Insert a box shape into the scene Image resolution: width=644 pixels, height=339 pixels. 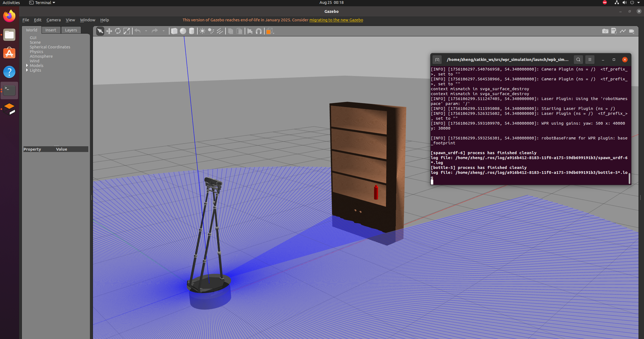pyautogui.click(x=174, y=31)
